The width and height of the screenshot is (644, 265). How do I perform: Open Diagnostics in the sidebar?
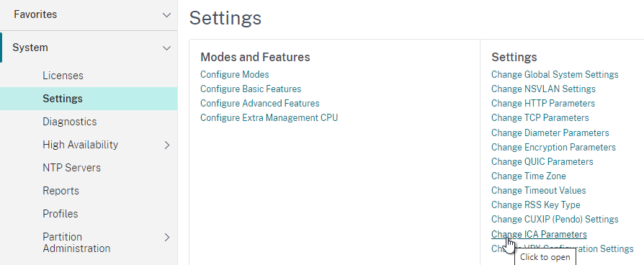point(69,122)
